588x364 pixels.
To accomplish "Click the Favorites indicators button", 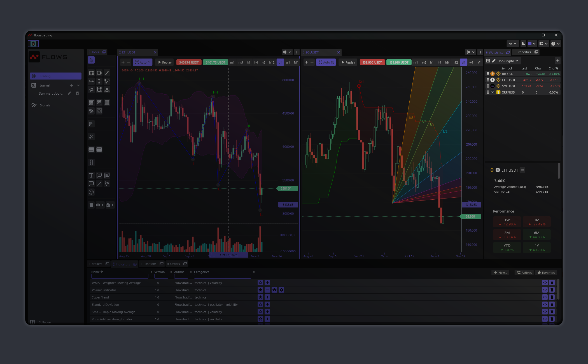I will 546,273.
